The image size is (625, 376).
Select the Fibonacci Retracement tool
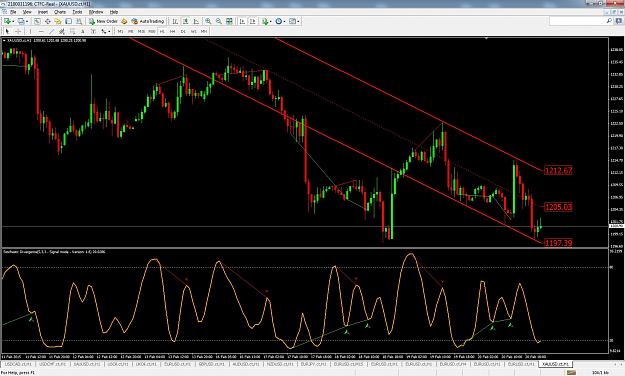click(x=72, y=31)
